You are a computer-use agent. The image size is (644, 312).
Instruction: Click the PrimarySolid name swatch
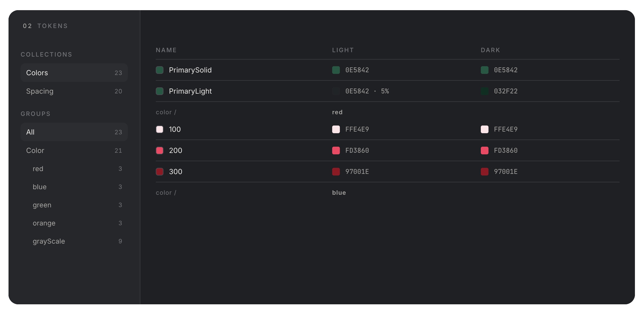160,70
